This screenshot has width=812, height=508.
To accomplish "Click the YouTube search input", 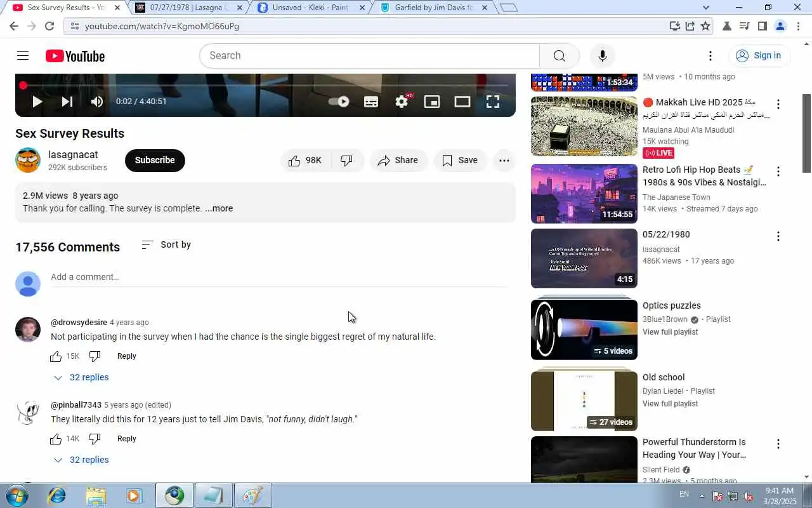I will tap(371, 56).
